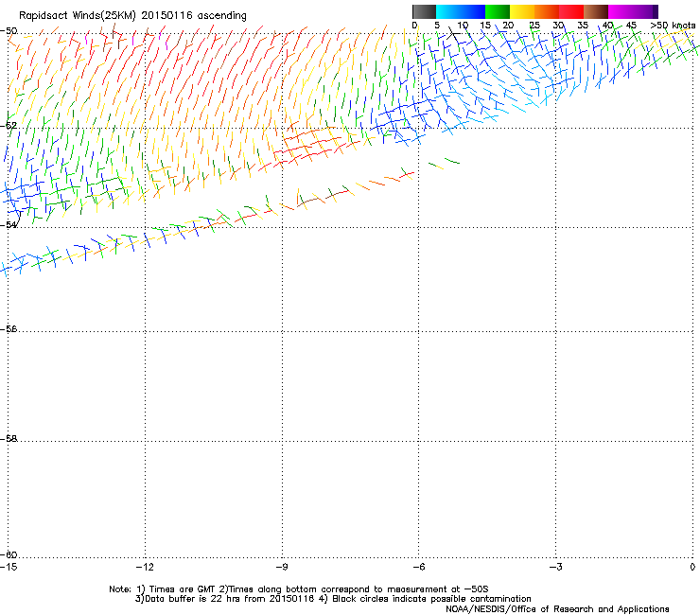Click the cyan 5-10 knots legend color
The width and height of the screenshot is (700, 615).
pyautogui.click(x=448, y=11)
